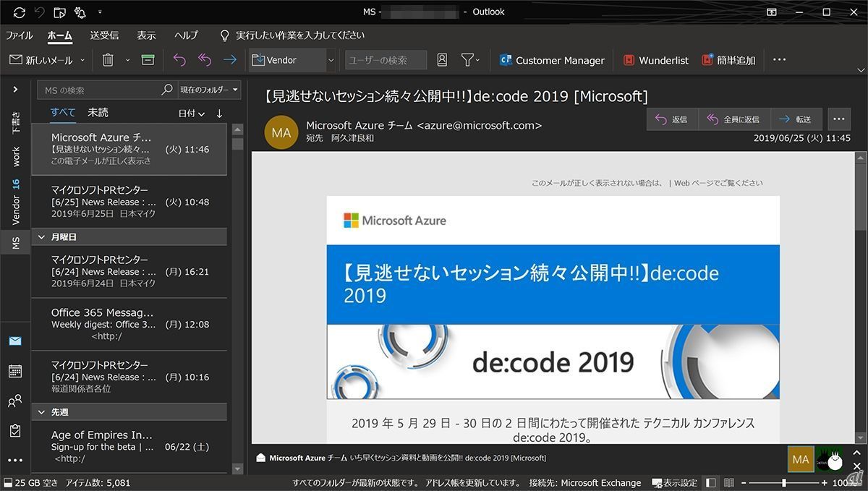This screenshot has height=491, width=868.
Task: Open the 現在のフォルダー search scope dropdown
Action: pos(209,90)
